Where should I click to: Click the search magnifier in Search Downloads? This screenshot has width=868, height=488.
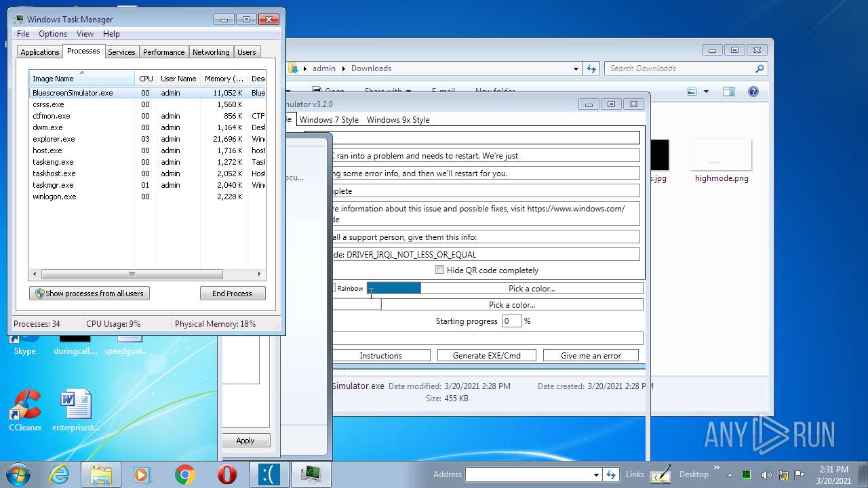[759, 68]
